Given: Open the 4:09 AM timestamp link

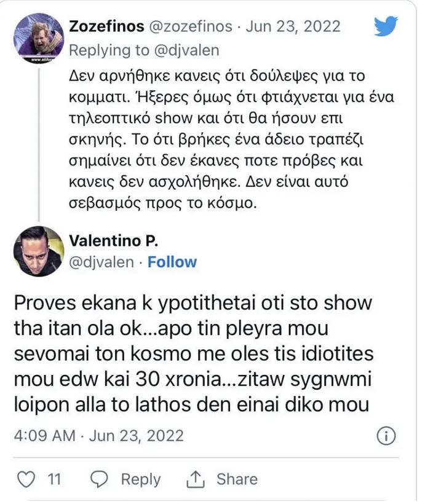Looking at the screenshot, I should point(44,436).
